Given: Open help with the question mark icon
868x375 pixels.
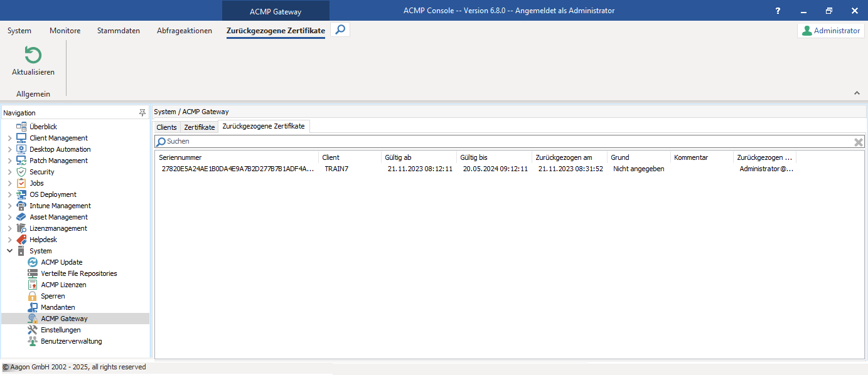Looking at the screenshot, I should (x=777, y=11).
